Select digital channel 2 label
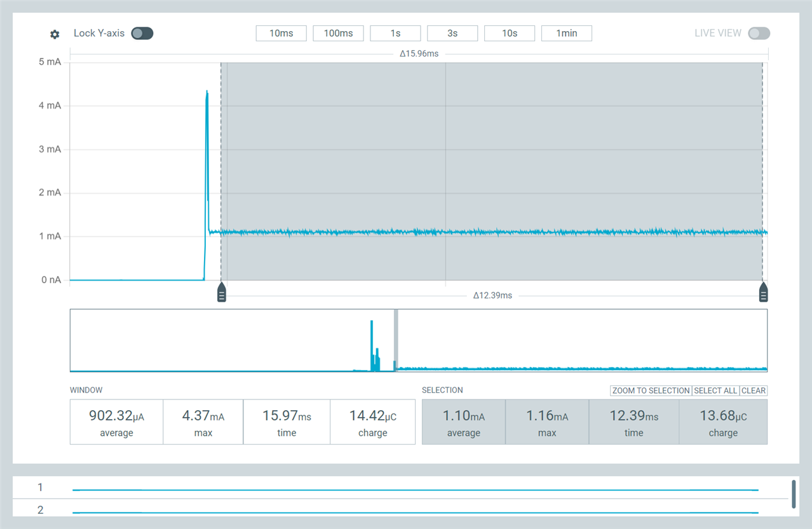Viewport: 812px width, 529px height. pyautogui.click(x=40, y=510)
